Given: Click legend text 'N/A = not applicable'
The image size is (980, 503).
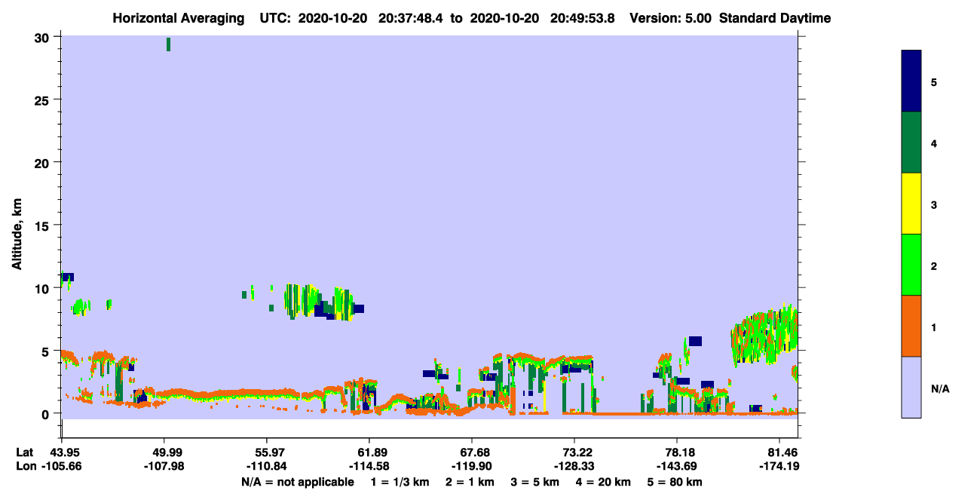Looking at the screenshot, I should pyautogui.click(x=298, y=482).
